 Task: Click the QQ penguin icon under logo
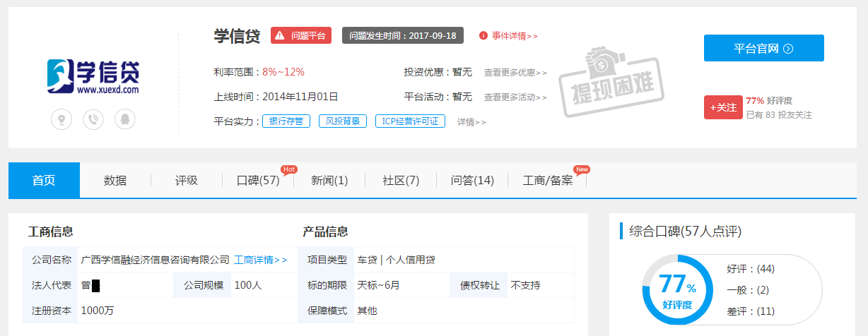click(x=125, y=119)
